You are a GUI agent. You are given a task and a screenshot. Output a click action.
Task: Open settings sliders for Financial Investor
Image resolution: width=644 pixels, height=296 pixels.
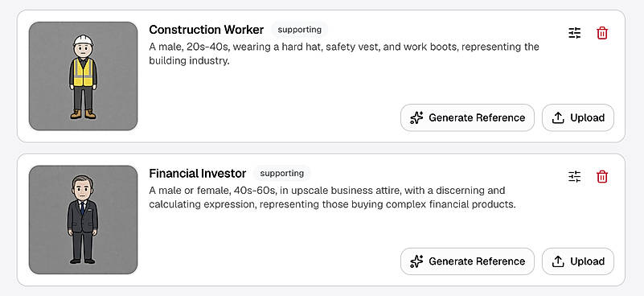(575, 177)
